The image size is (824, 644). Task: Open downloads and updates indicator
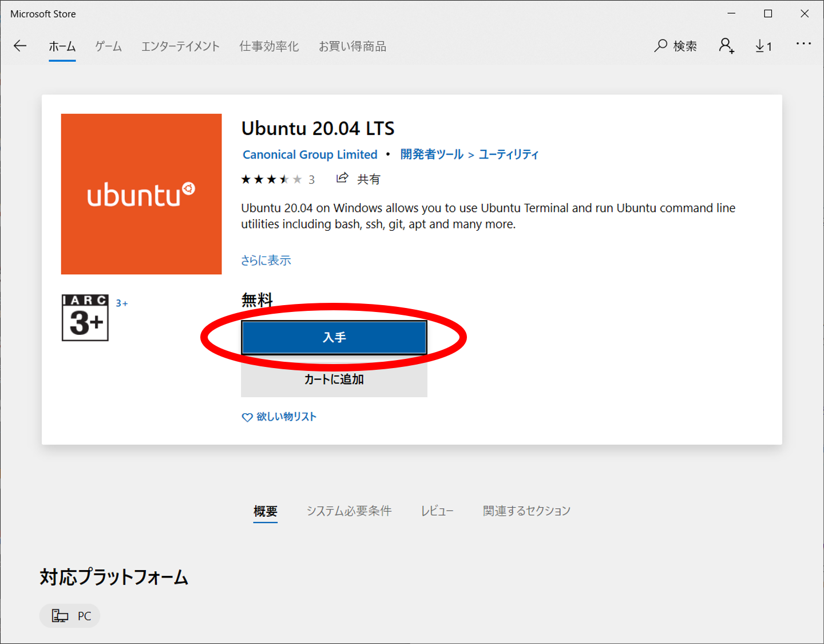(764, 46)
